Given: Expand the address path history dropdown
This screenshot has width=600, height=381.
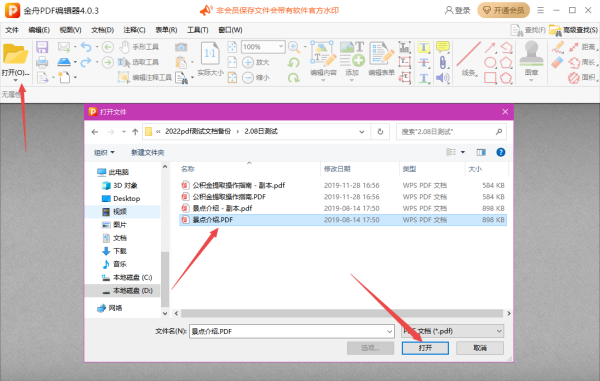Looking at the screenshot, I should tap(362, 132).
